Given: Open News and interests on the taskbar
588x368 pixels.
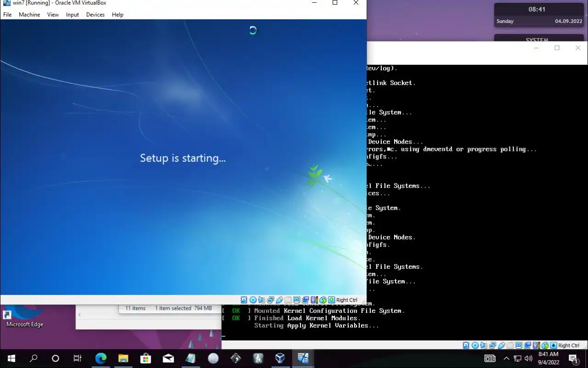Looking at the screenshot, I should 490,358.
